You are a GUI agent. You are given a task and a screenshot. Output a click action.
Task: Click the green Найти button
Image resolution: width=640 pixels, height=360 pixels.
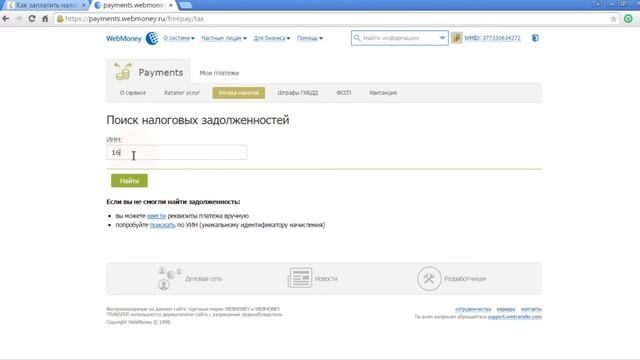point(129,180)
